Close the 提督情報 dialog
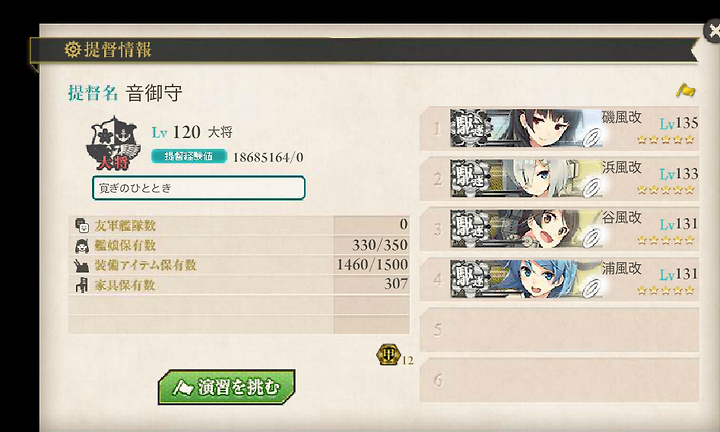Viewport: 720px width, 432px height. [712, 31]
